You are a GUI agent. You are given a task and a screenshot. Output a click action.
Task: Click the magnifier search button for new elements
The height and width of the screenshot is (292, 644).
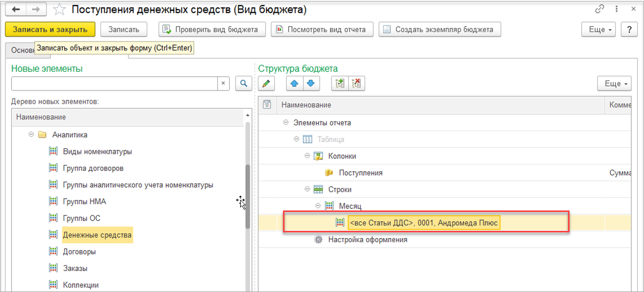(244, 84)
